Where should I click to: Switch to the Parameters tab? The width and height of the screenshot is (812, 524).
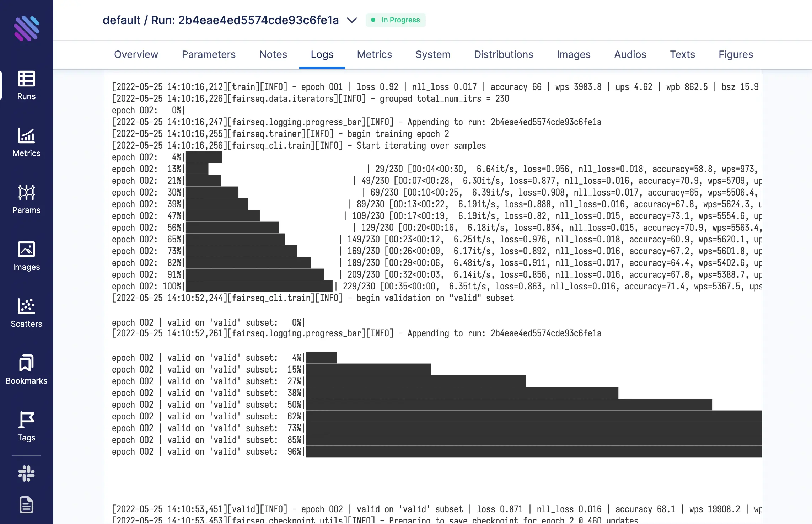coord(209,54)
